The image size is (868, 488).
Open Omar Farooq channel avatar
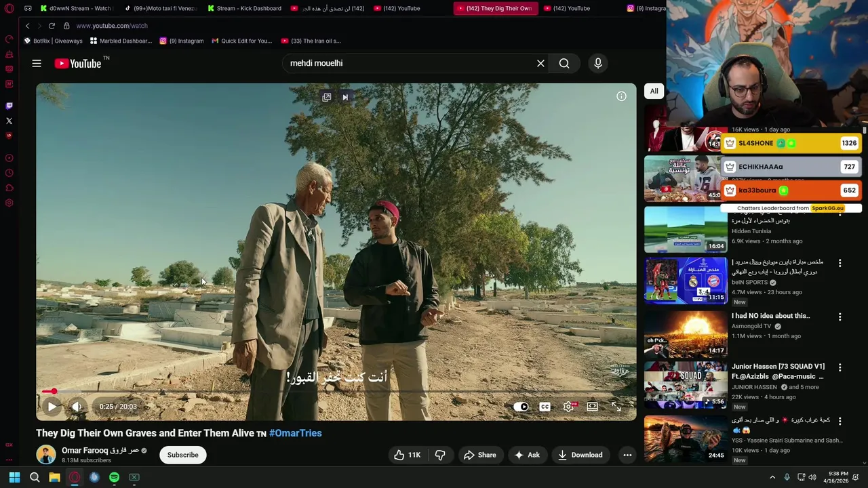point(46,455)
